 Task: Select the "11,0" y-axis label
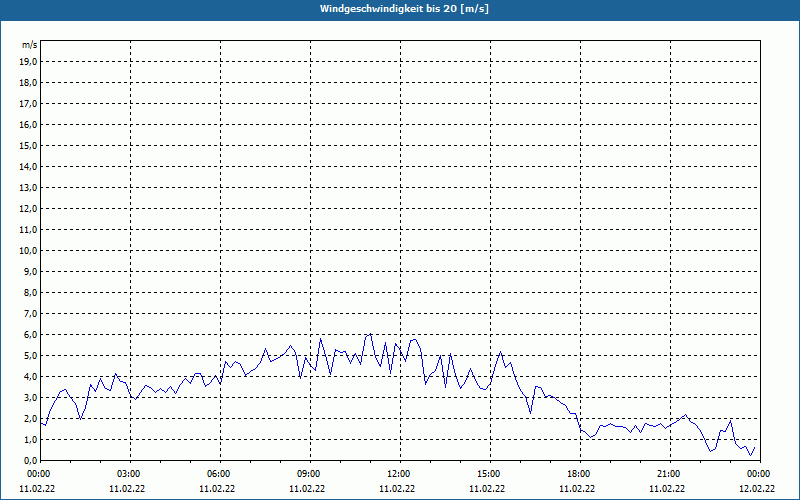click(28, 230)
